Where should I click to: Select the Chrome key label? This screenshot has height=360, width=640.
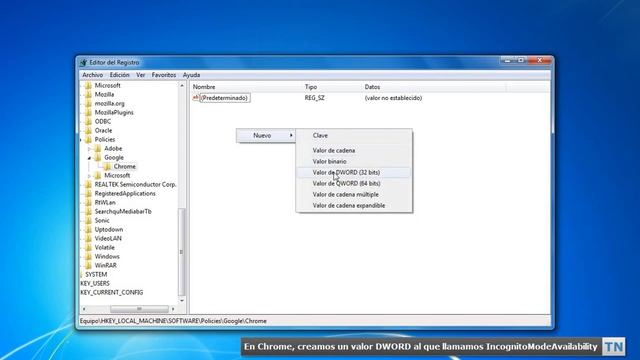124,167
